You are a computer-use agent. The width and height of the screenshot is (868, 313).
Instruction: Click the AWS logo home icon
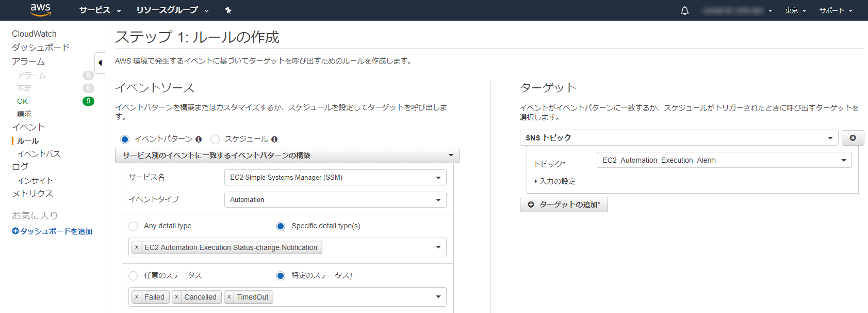[40, 9]
